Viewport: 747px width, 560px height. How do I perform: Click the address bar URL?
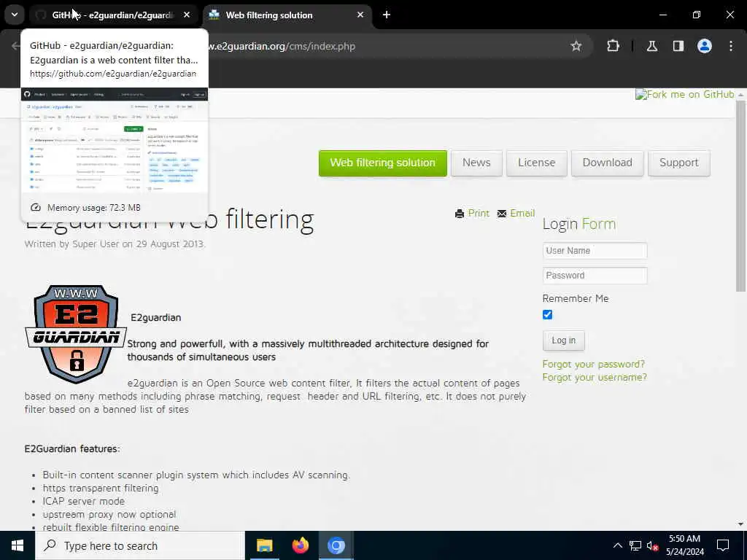click(284, 46)
